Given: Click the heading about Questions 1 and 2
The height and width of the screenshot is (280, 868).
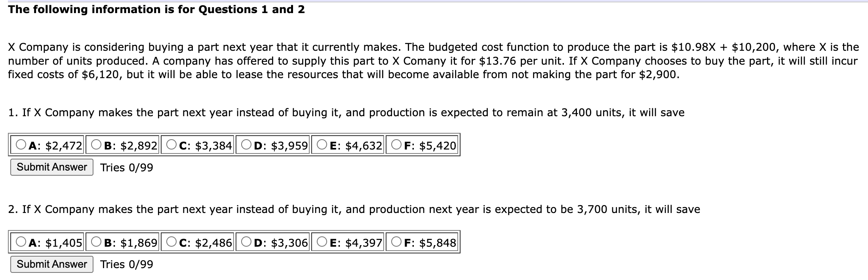Looking at the screenshot, I should point(156,9).
